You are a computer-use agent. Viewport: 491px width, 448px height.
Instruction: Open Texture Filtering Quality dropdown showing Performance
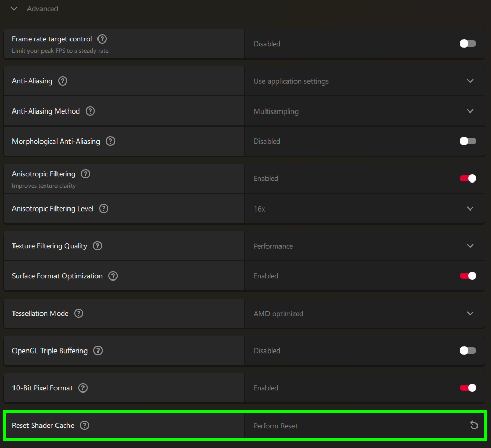tap(364, 246)
